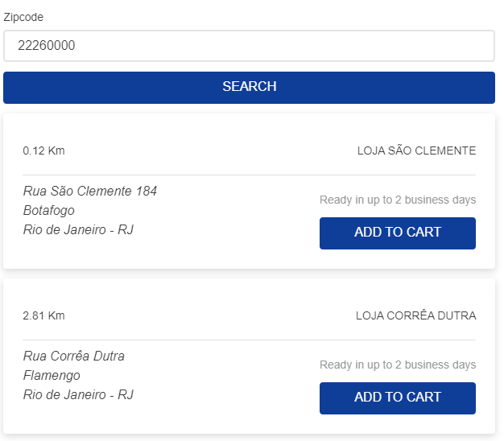
Task: Click the 0.12 Km distance text
Action: click(43, 150)
